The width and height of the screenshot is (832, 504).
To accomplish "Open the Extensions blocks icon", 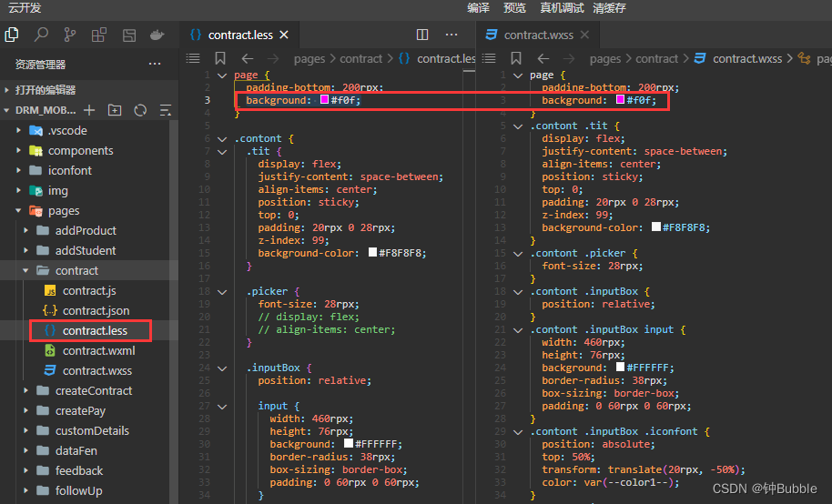I will pos(98,35).
